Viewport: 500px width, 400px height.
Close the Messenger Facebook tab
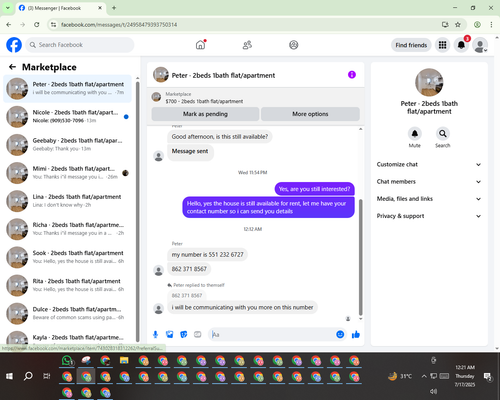(x=100, y=8)
